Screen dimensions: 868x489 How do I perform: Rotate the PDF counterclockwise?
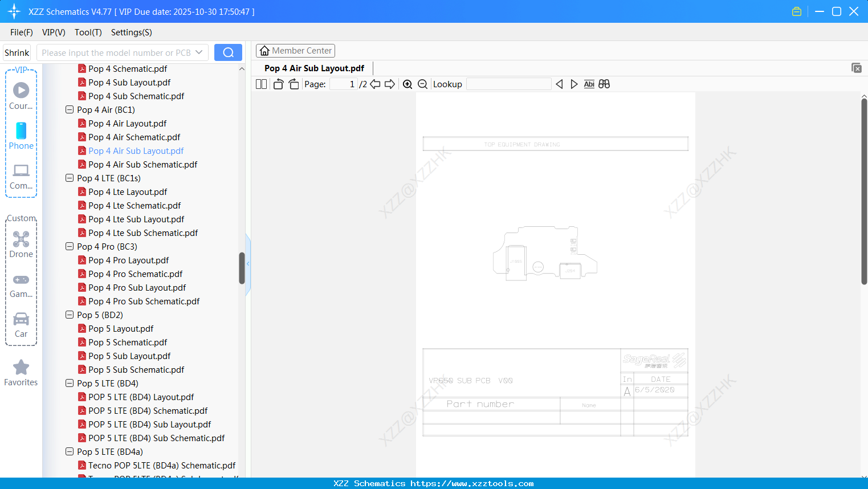click(x=278, y=84)
